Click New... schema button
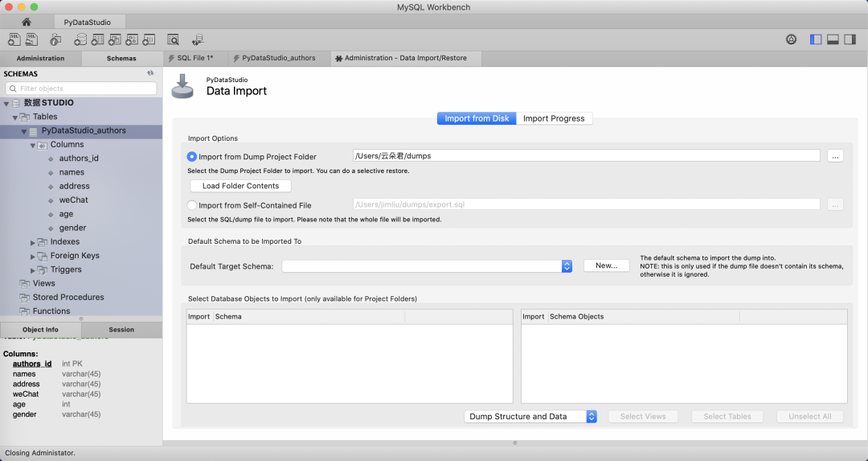Viewport: 868px width, 461px height. coord(607,266)
